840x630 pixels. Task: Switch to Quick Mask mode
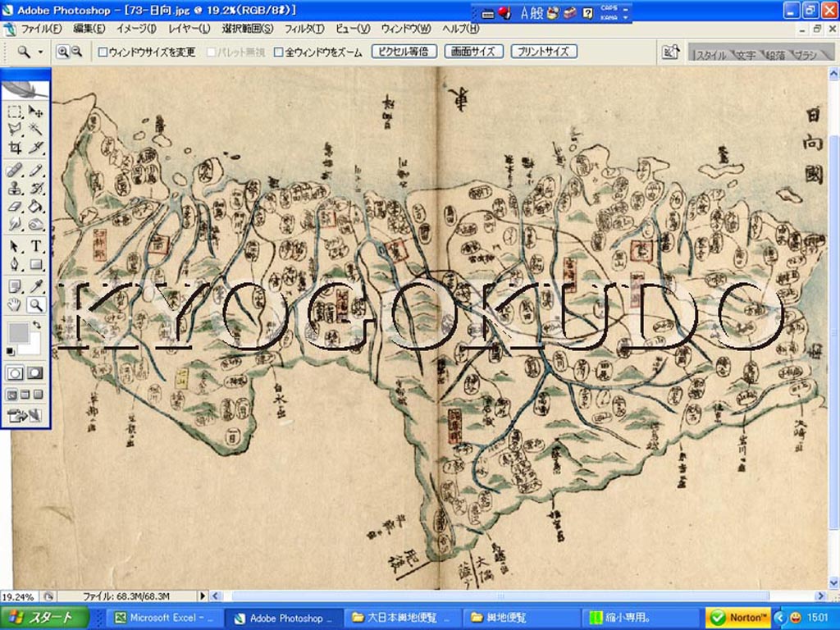[x=35, y=373]
